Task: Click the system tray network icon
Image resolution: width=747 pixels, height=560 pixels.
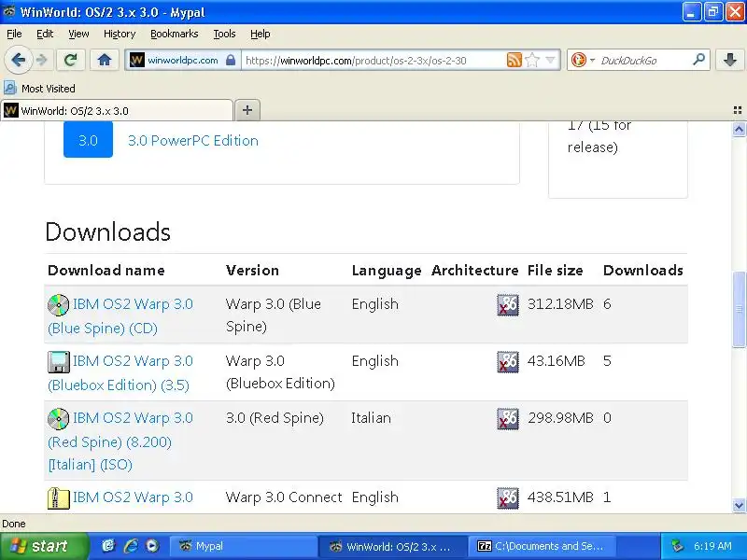Action: tap(677, 546)
